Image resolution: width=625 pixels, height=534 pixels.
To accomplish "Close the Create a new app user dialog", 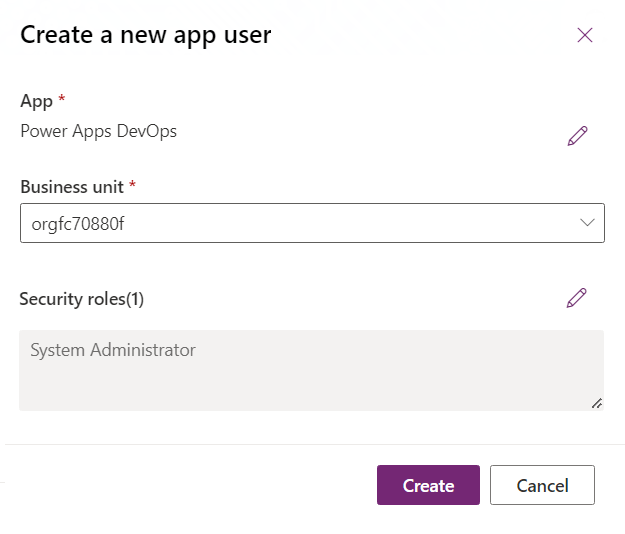I will coord(585,35).
